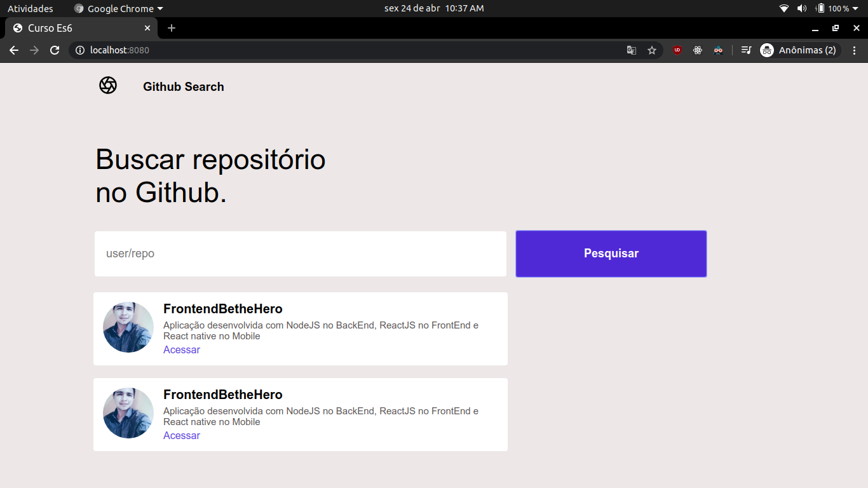Open the uBlock Origin extension
This screenshot has height=488, width=868.
[x=677, y=50]
